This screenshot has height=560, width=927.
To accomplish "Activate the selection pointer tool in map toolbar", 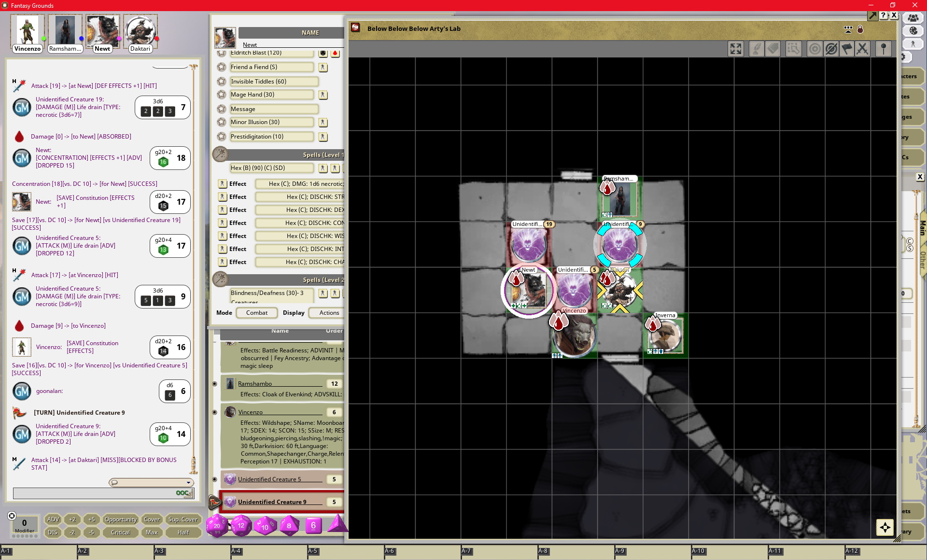I will click(794, 49).
